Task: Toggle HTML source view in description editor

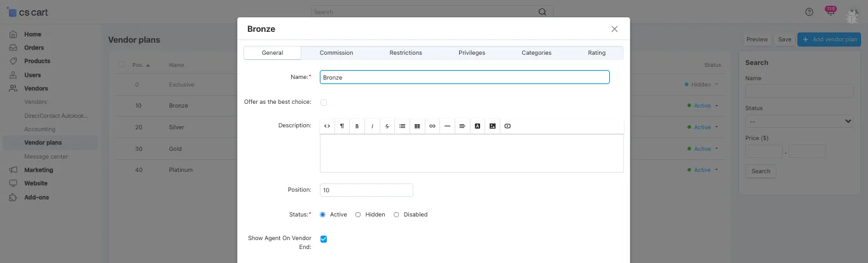Action: (327, 126)
